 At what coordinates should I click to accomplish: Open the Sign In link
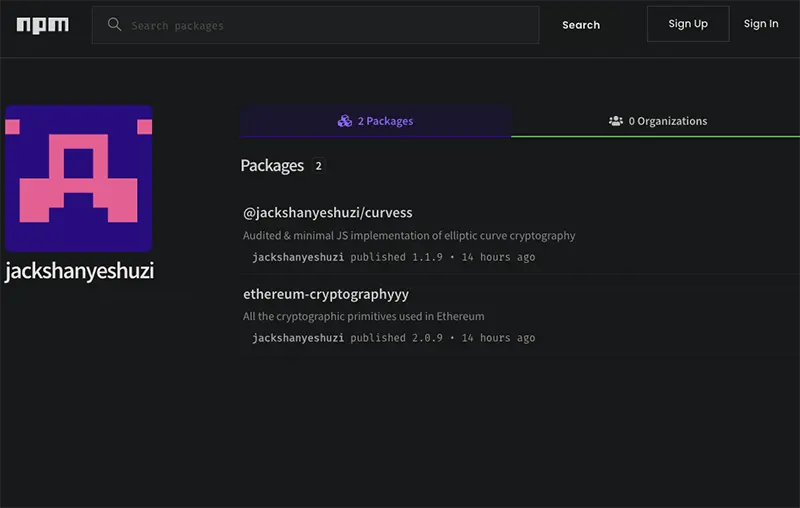click(x=761, y=24)
